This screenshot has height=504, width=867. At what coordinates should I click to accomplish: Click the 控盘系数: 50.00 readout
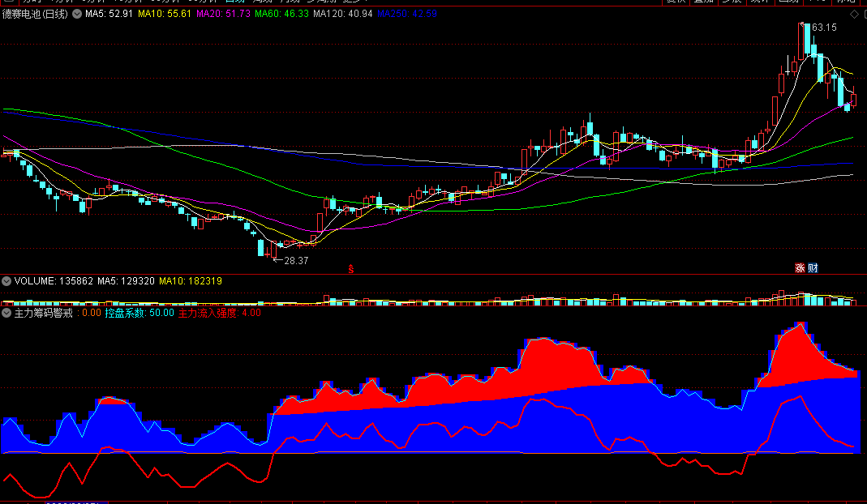[x=139, y=313]
